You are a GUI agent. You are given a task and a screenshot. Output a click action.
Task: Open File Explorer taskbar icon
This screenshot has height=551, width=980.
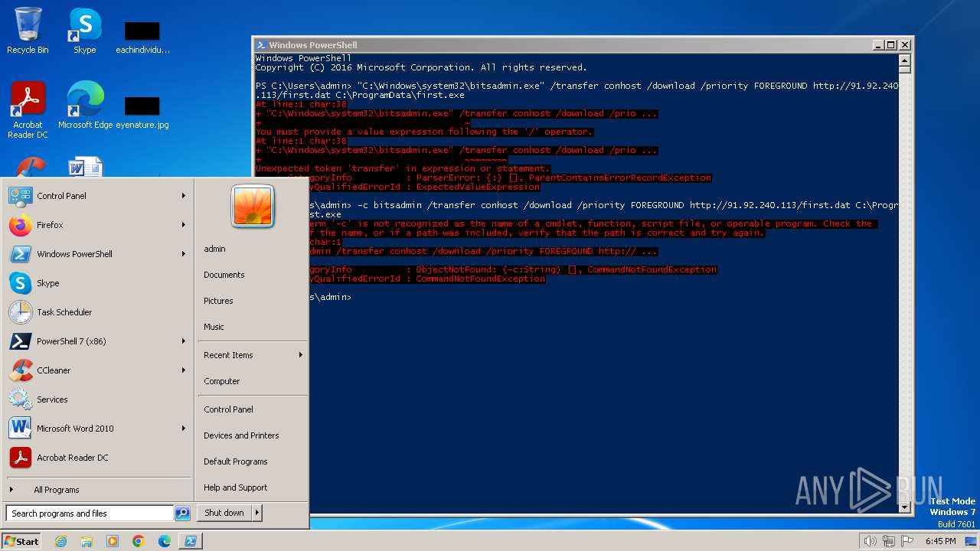click(x=87, y=541)
